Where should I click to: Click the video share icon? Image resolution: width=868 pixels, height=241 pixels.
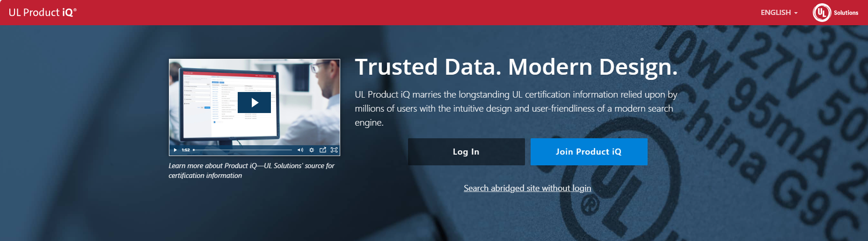323,150
